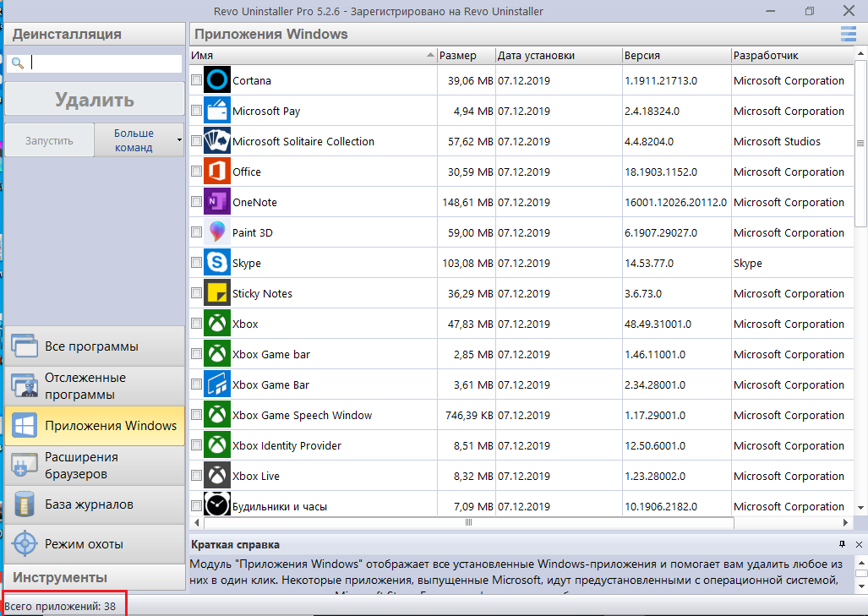
Task: Click the Отслеженные программы sidebar icon
Action: point(25,386)
